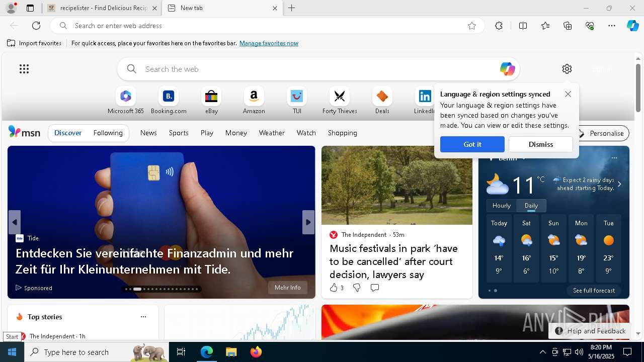This screenshot has width=644, height=362.
Task: Switch to Discover feed tab
Action: 68,133
